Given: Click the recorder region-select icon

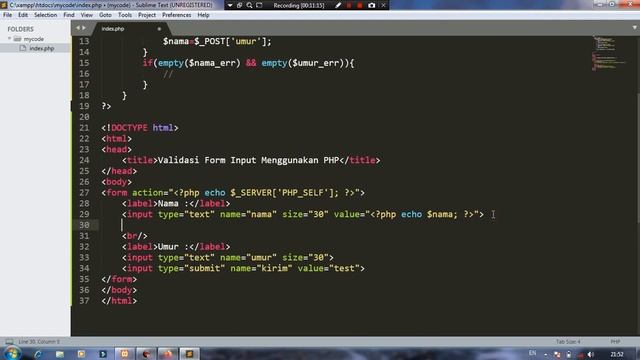Looking at the screenshot, I should click(259, 5).
